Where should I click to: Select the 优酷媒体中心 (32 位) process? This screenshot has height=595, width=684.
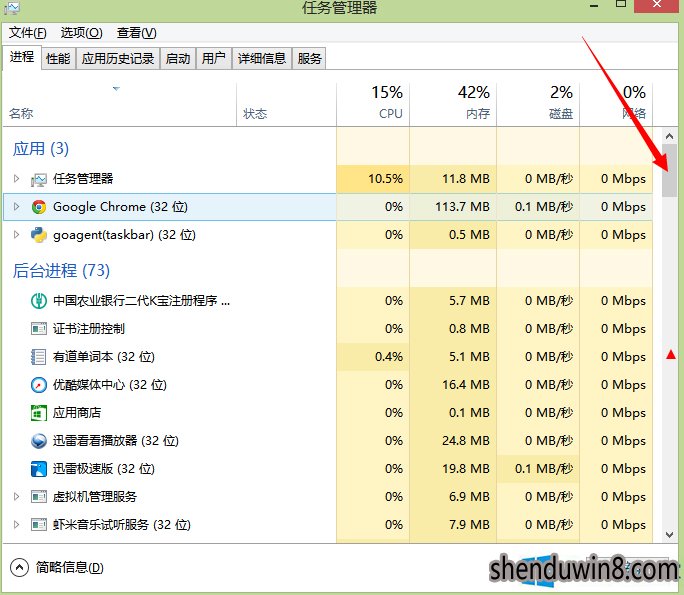pos(328,385)
